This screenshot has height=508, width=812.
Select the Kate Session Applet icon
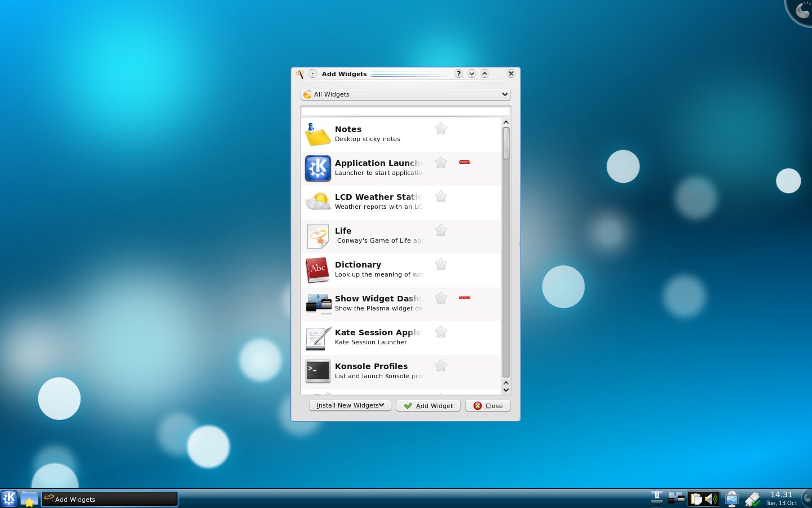tap(317, 338)
